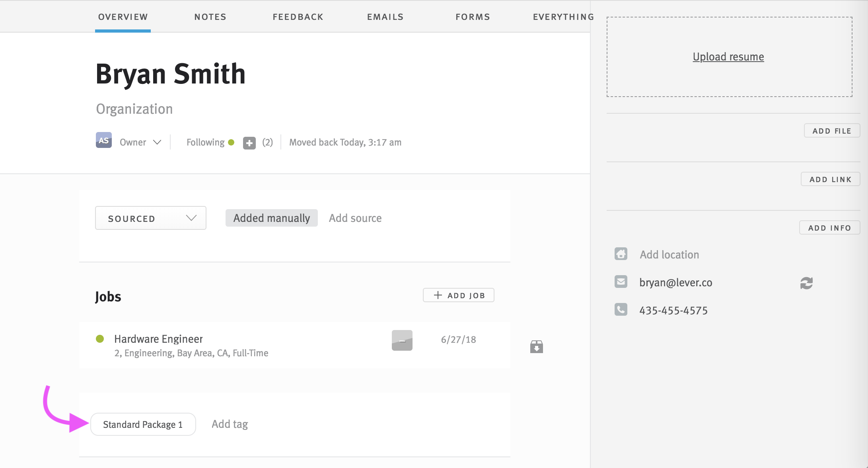Click the phone number 435-455-4575
868x468 pixels.
(x=673, y=311)
